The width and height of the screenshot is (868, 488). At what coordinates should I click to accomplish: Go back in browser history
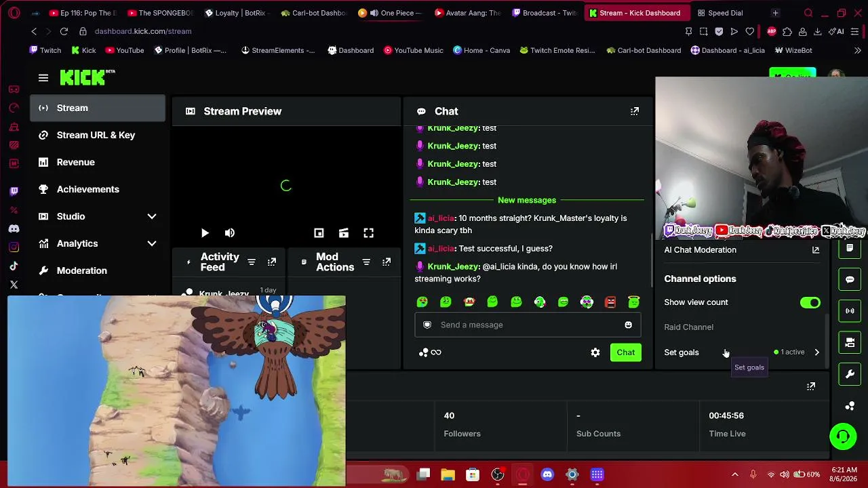point(34,31)
